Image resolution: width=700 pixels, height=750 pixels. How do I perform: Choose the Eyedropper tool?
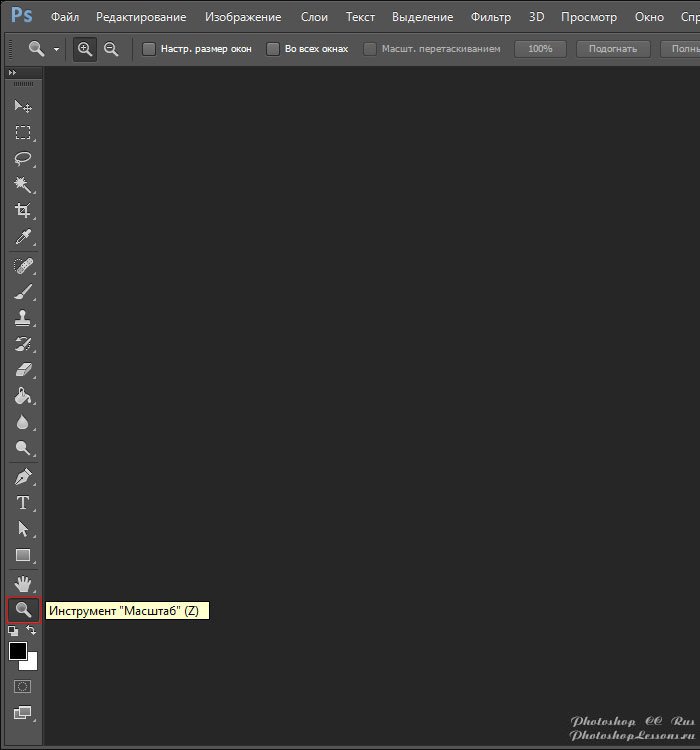[23, 237]
